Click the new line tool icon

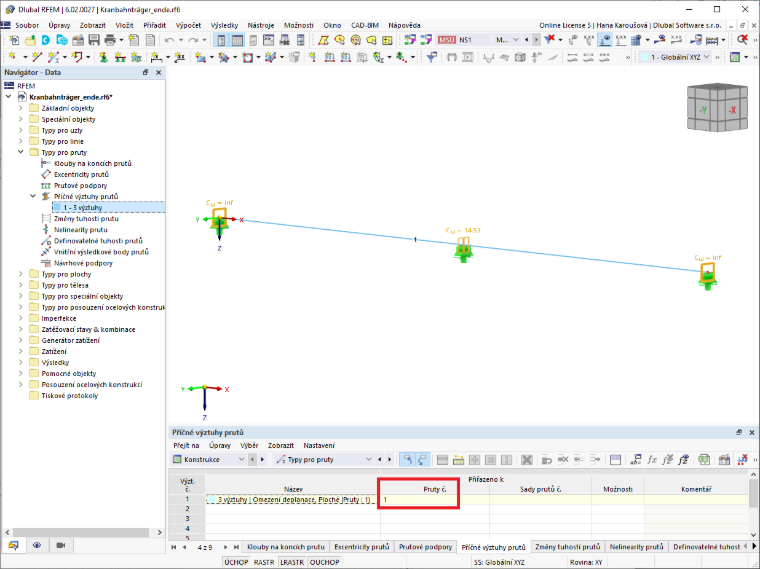click(x=37, y=57)
